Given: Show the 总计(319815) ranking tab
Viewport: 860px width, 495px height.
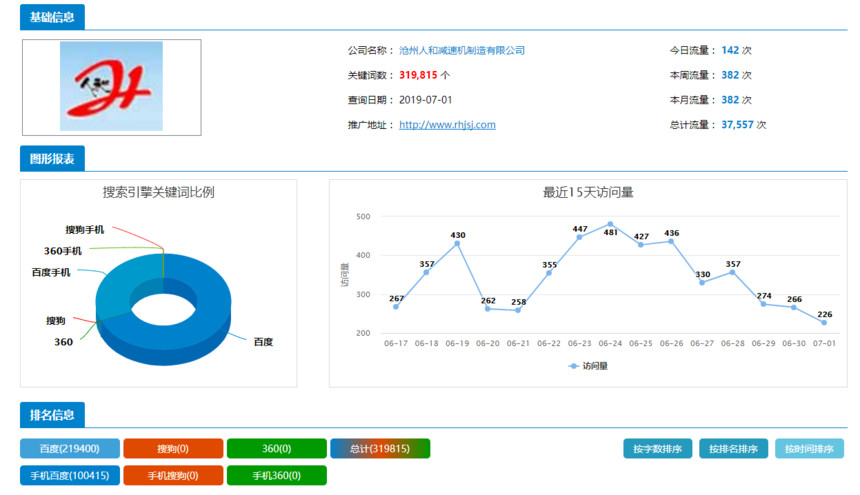Looking at the screenshot, I should (x=380, y=449).
